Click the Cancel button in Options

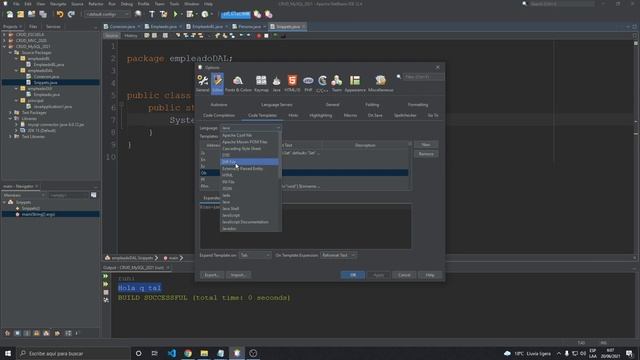404,275
